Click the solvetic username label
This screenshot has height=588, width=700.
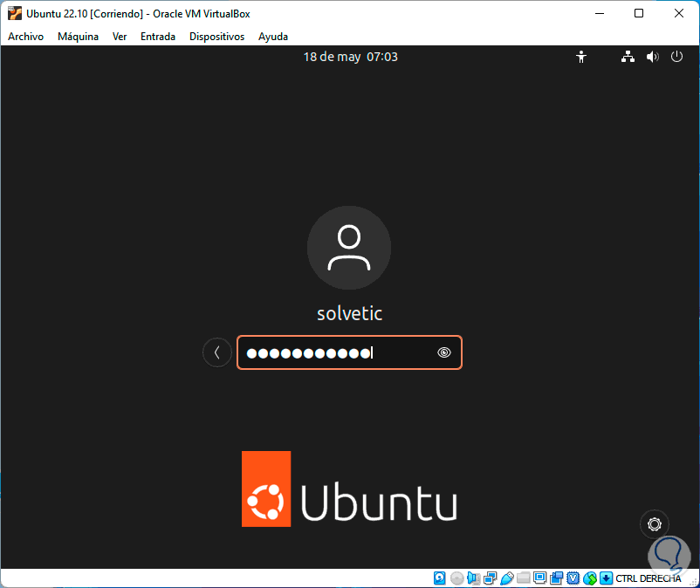(x=349, y=314)
